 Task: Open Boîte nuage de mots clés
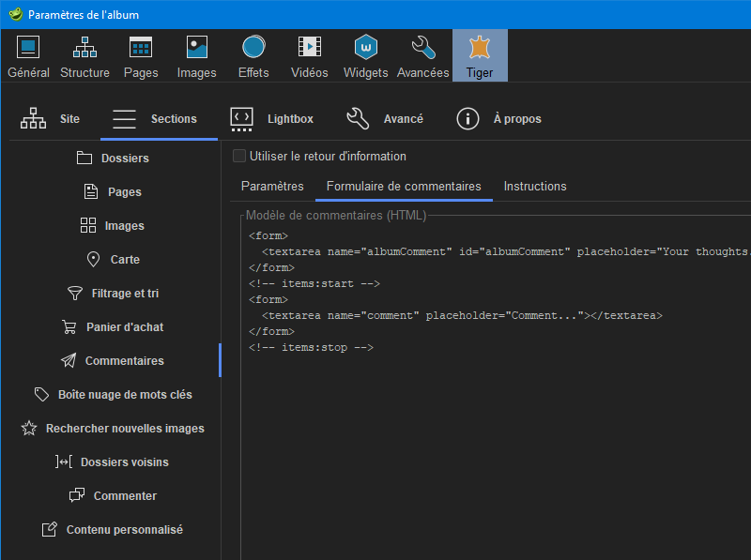(113, 395)
